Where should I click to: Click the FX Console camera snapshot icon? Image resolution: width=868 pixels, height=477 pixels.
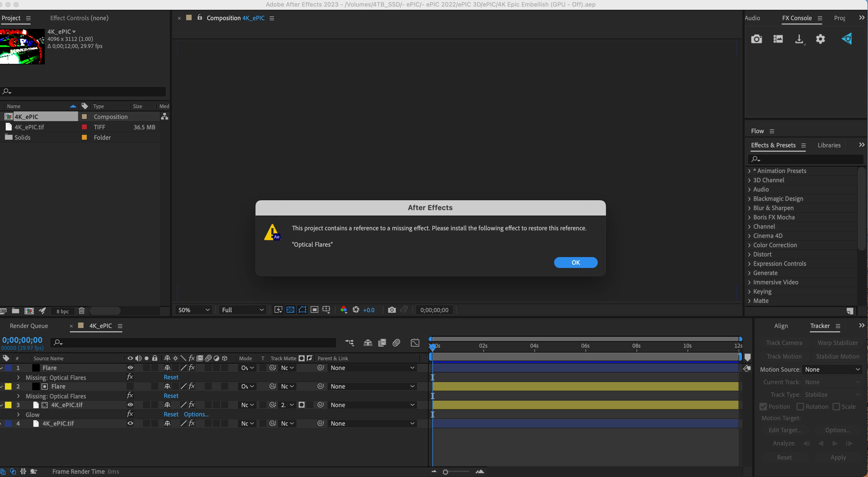[756, 39]
